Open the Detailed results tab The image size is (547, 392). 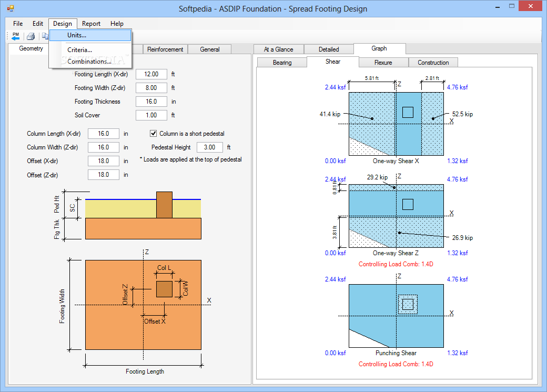pyautogui.click(x=329, y=49)
